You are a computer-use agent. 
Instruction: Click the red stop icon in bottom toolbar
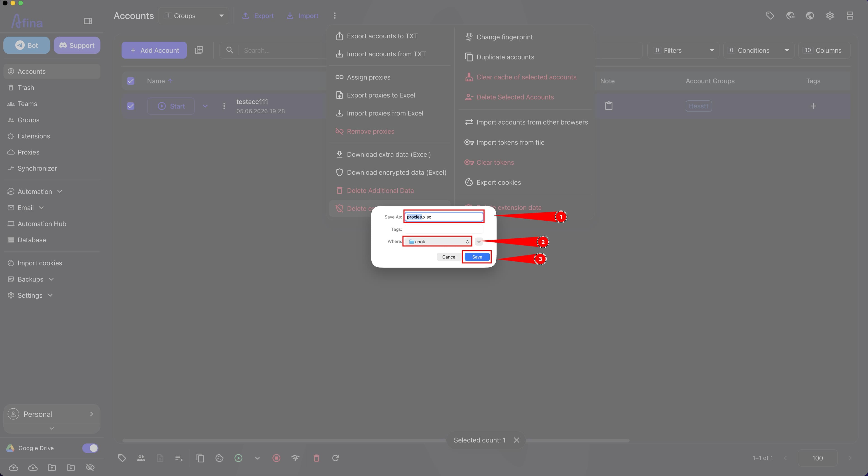point(276,458)
